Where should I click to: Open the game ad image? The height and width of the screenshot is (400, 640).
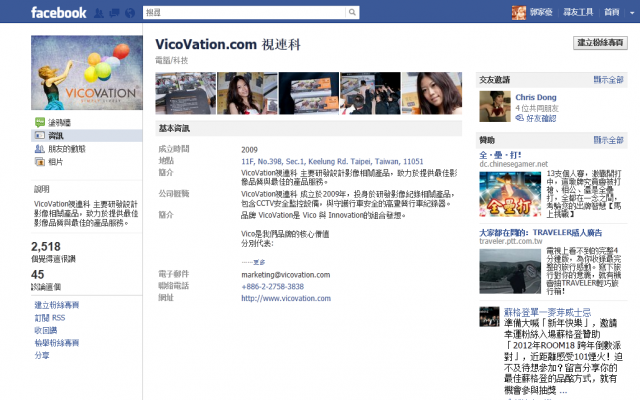tap(510, 194)
